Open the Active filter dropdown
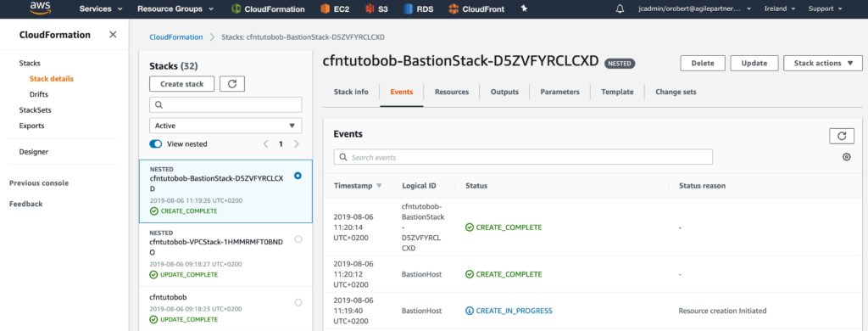The image size is (868, 331). 225,126
